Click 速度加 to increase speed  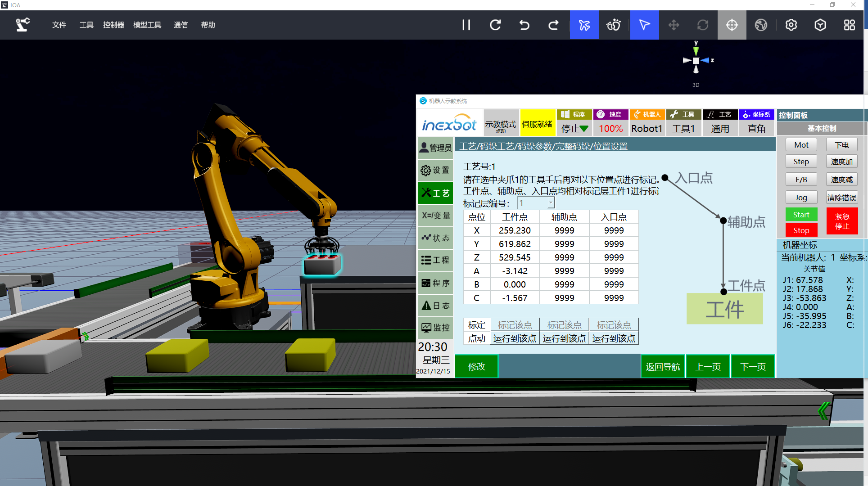(841, 162)
